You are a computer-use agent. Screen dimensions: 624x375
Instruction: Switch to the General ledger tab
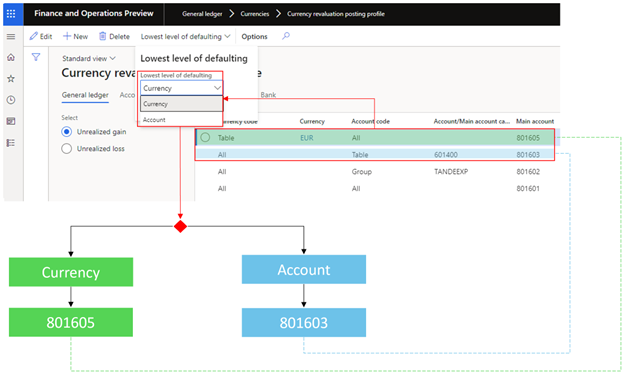85,95
